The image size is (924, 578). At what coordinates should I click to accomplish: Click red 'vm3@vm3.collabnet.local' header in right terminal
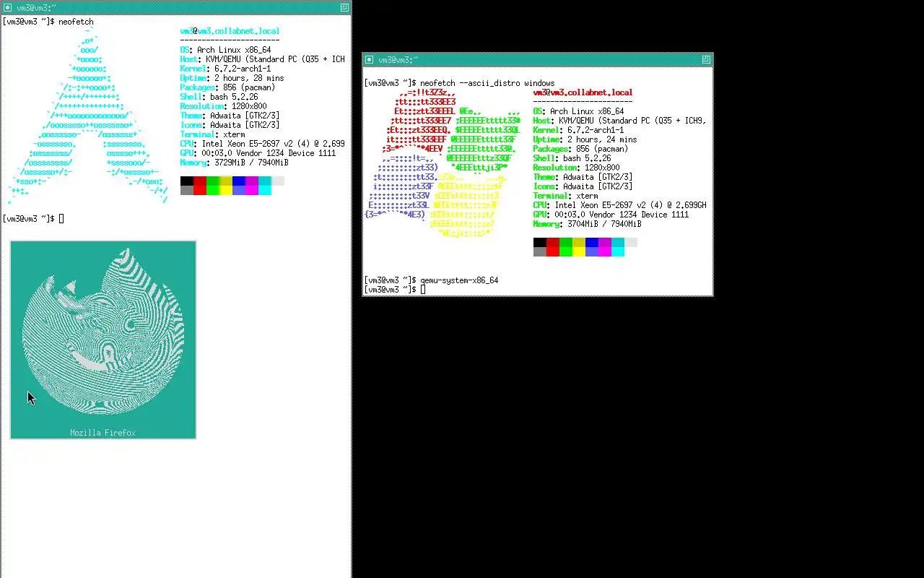(x=583, y=92)
